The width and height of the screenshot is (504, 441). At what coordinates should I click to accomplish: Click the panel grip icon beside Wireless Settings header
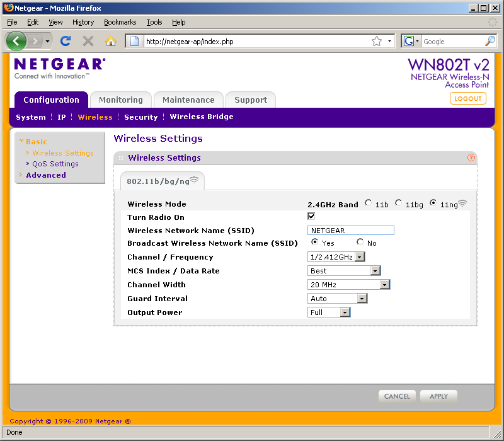(x=121, y=158)
